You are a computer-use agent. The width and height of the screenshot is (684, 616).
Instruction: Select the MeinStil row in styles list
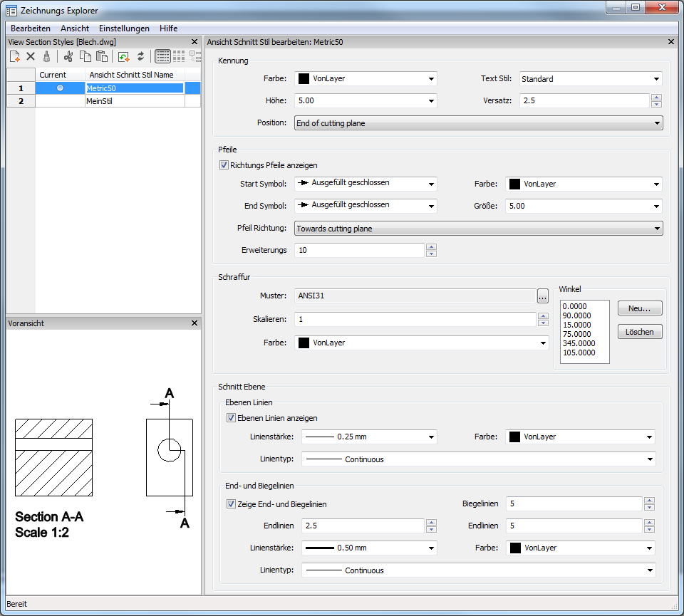[x=100, y=101]
